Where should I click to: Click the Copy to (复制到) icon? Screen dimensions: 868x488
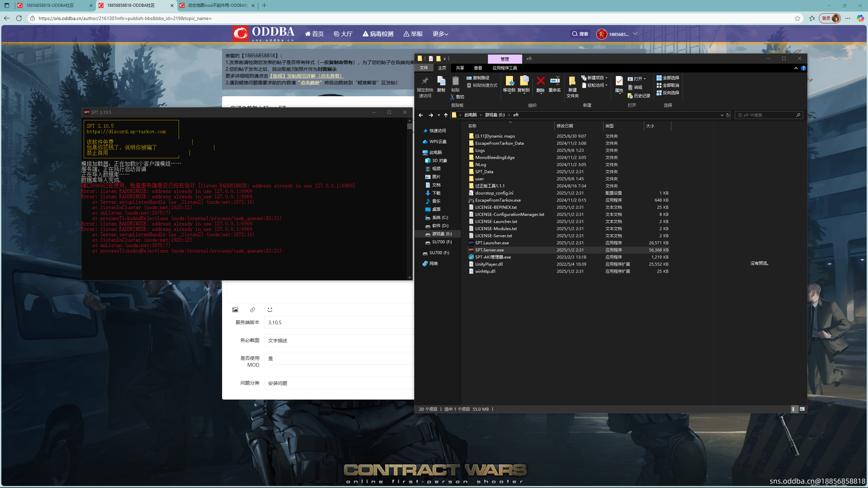click(524, 81)
